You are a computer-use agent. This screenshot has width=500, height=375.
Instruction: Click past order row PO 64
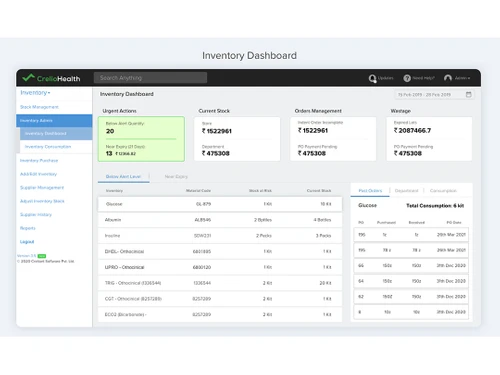pyautogui.click(x=411, y=281)
